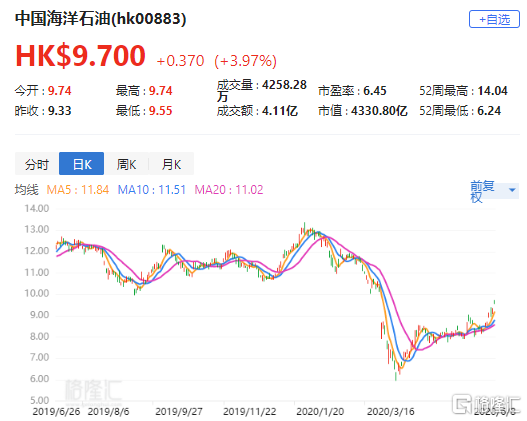Click the January 2020 peak candlestick near 13.00
The image size is (527, 421).
click(305, 228)
